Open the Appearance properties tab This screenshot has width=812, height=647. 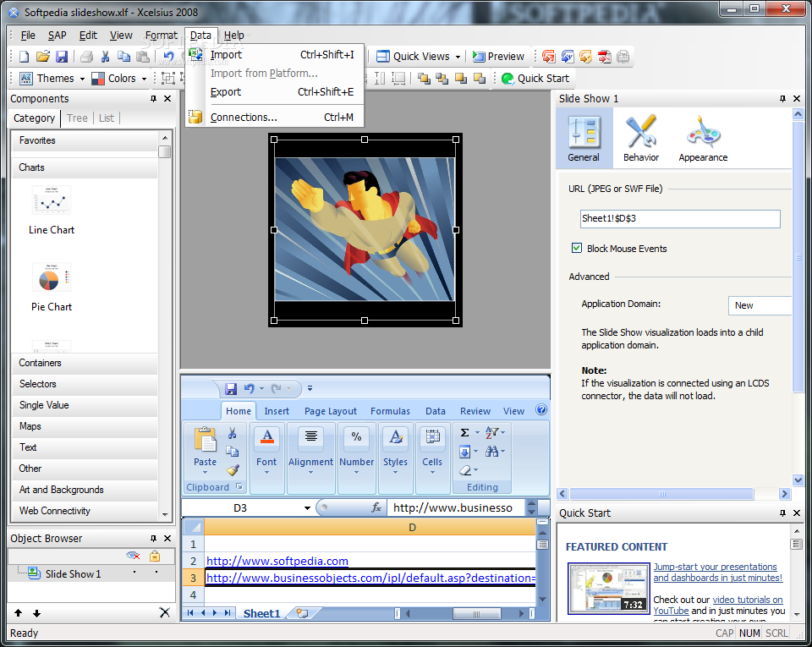[703, 138]
